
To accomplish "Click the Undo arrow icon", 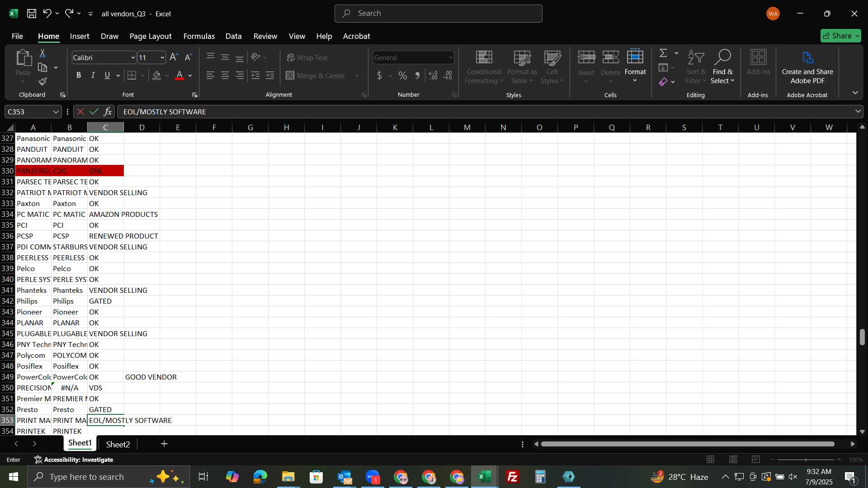I will coord(47,14).
